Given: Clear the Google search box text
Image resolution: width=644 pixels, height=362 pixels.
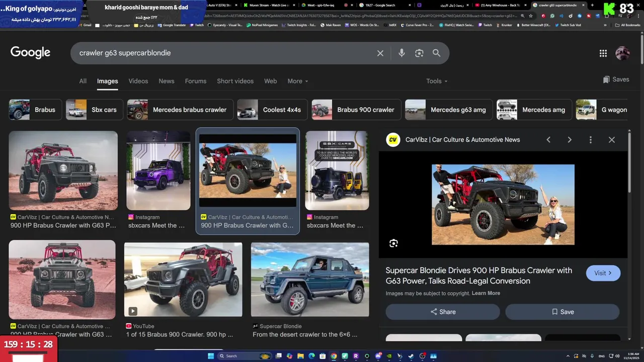Looking at the screenshot, I should click(380, 53).
